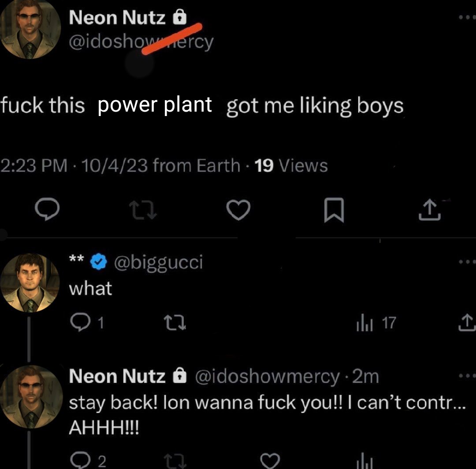Image resolution: width=476 pixels, height=469 pixels.
Task: Open more options on the main tweet
Action: (x=468, y=17)
